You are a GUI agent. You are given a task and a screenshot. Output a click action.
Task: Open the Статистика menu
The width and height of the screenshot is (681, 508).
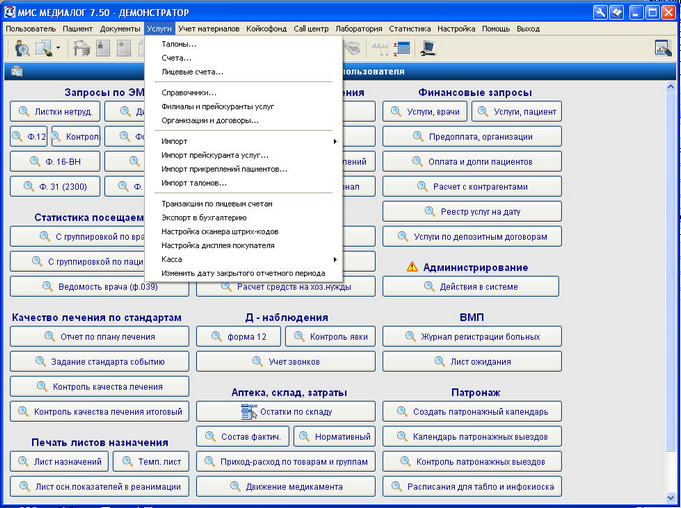pyautogui.click(x=410, y=29)
